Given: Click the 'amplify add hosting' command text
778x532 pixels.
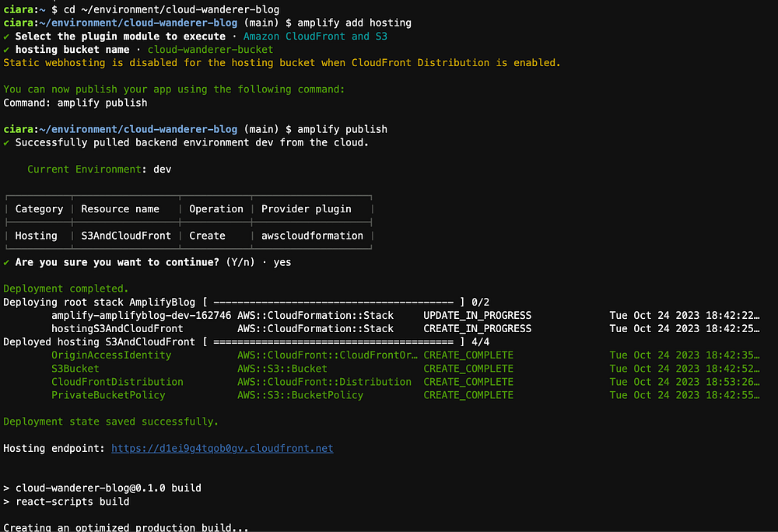Looking at the screenshot, I should [354, 23].
